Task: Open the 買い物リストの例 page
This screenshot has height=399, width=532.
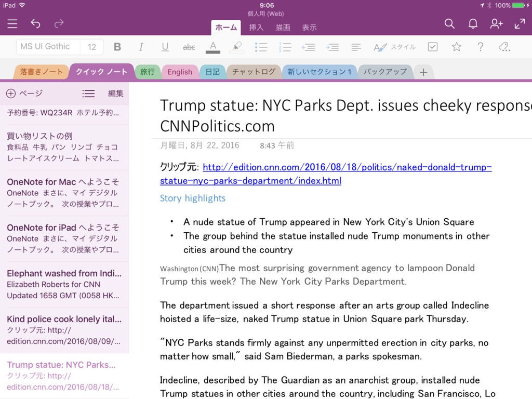Action: tap(64, 147)
